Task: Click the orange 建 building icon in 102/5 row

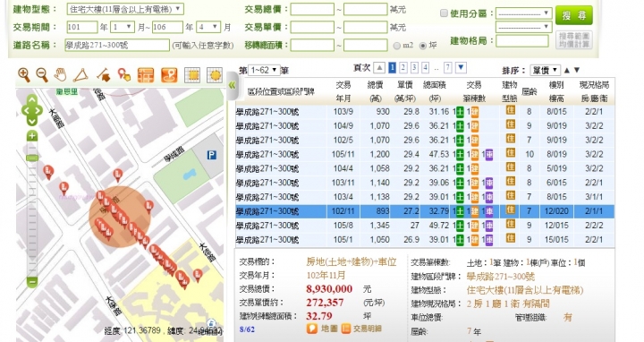Action: pyautogui.click(x=474, y=141)
